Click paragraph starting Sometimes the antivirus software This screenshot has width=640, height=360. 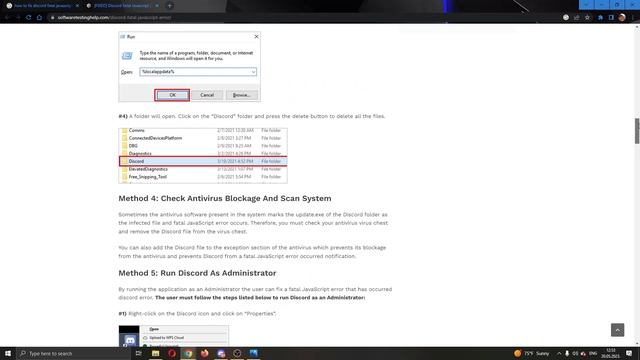click(253, 223)
